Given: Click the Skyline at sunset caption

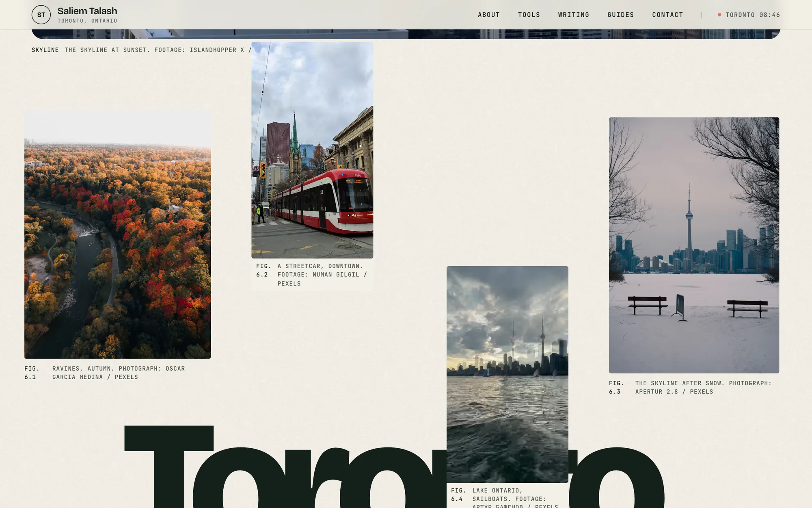Looking at the screenshot, I should point(142,50).
